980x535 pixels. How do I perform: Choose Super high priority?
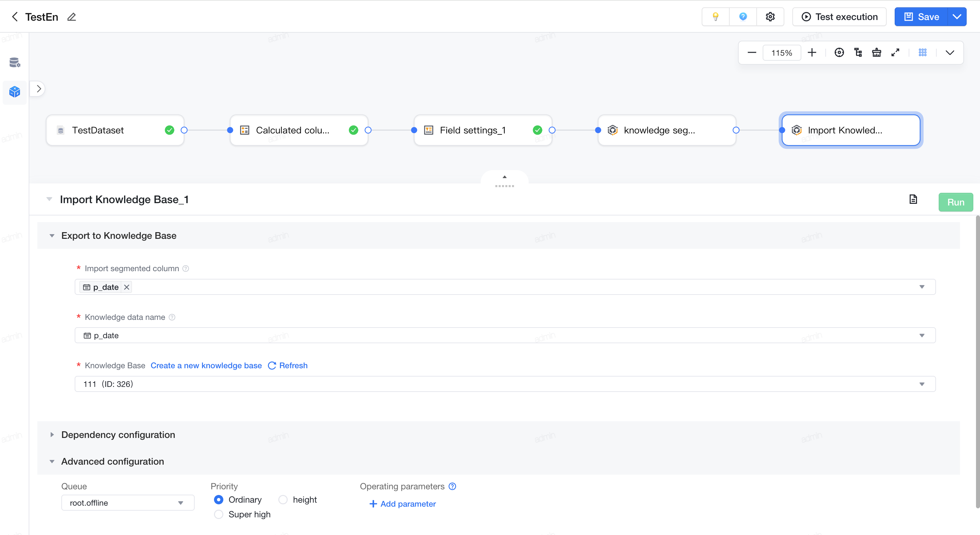218,514
